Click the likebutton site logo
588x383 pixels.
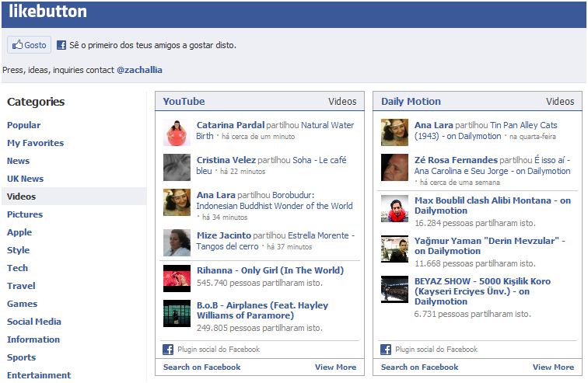47,11
